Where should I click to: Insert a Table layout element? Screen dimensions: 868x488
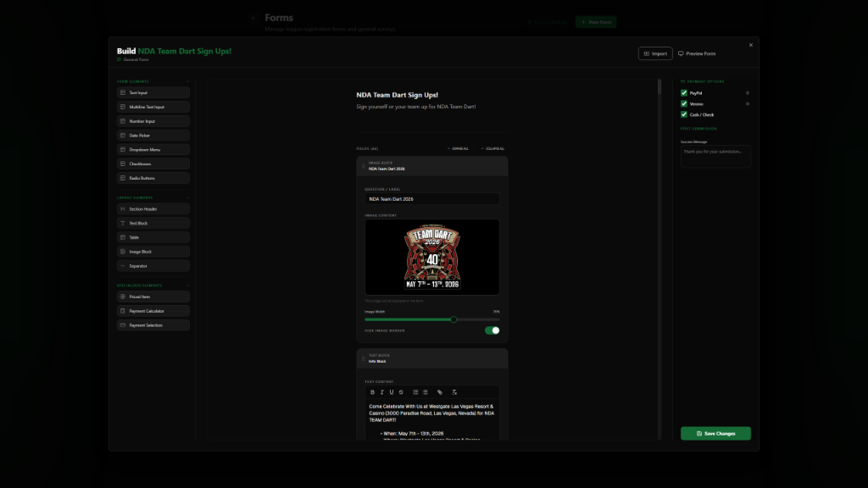point(153,237)
